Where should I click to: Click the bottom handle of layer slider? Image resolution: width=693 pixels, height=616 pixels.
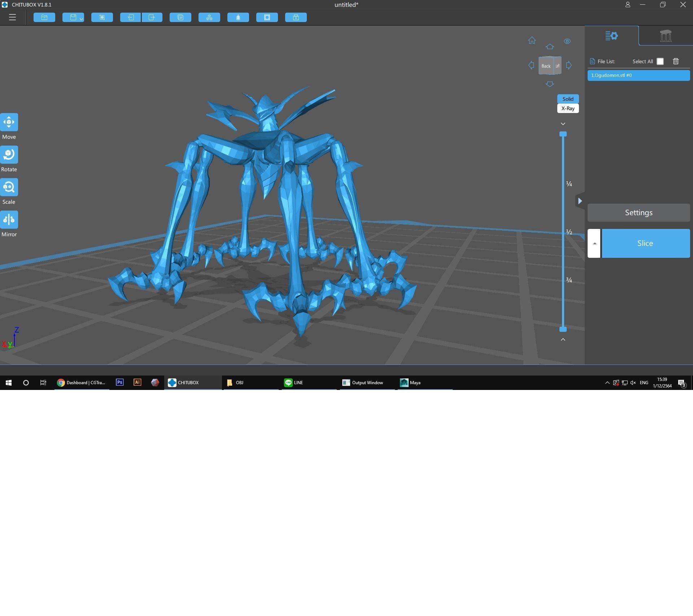tap(563, 329)
